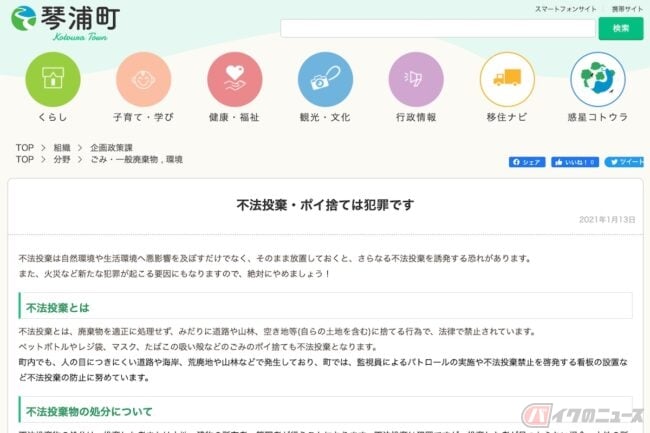This screenshot has height=433, width=650.
Task: Open the 移住ナビ truck icon
Action: pyautogui.click(x=507, y=79)
